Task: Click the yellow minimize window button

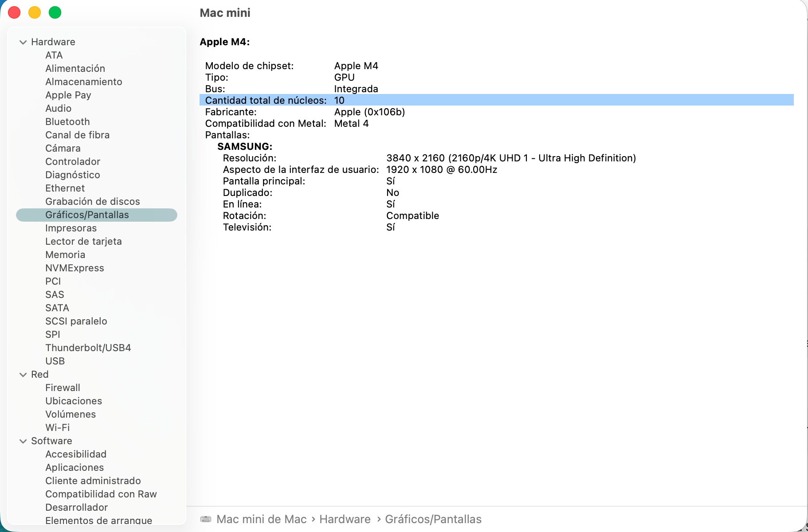Action: tap(35, 12)
